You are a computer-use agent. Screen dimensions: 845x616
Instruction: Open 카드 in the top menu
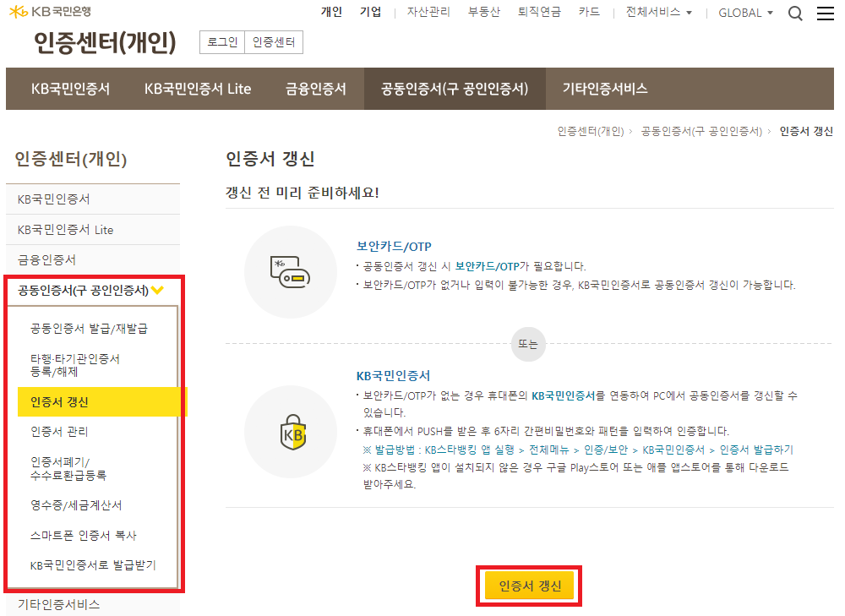click(589, 12)
